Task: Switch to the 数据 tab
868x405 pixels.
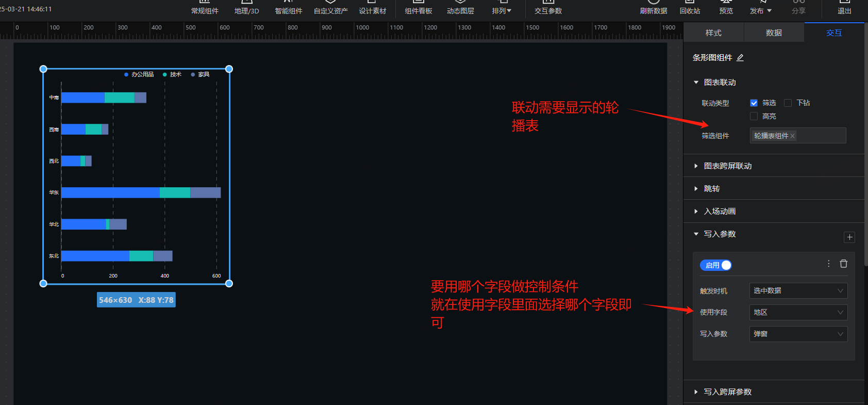Action: [x=774, y=33]
